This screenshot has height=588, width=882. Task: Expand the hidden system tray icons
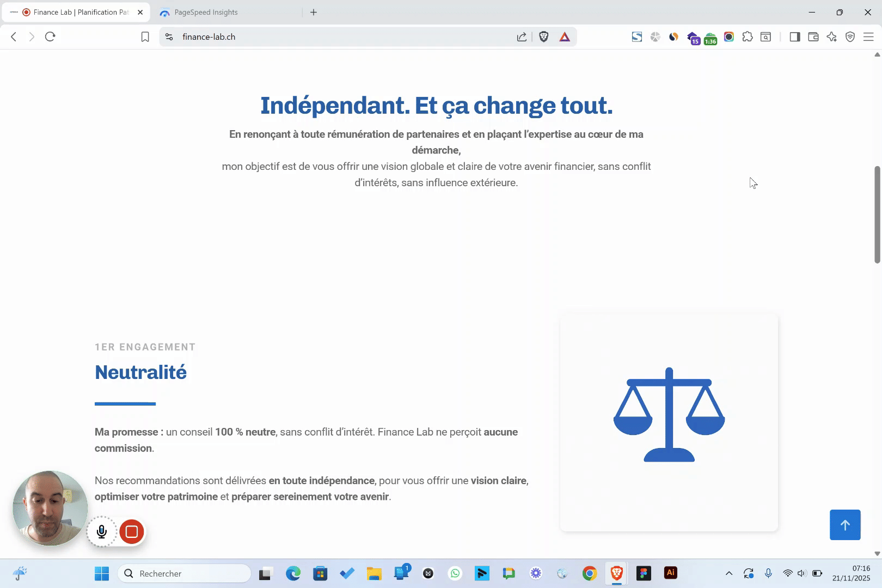pyautogui.click(x=729, y=573)
